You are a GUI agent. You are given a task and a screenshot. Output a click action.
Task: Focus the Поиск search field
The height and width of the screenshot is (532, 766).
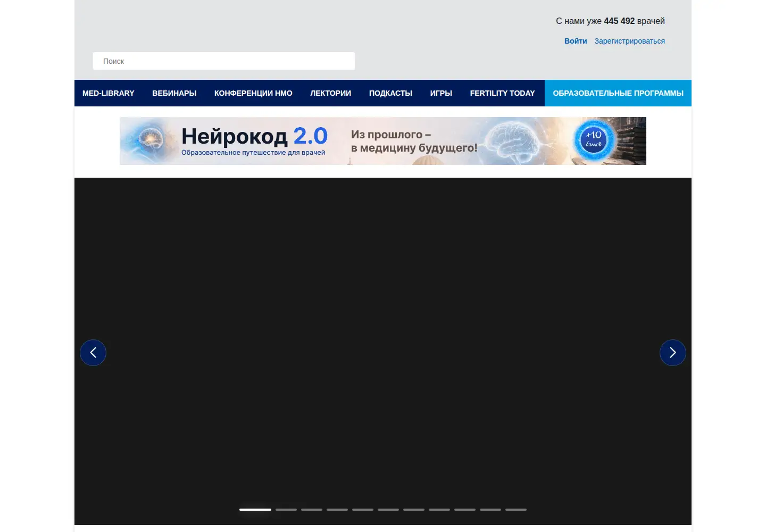(224, 61)
